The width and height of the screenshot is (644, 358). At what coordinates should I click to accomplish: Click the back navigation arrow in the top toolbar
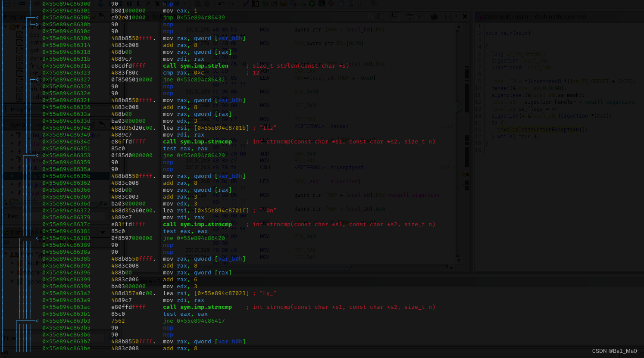coord(22,3)
